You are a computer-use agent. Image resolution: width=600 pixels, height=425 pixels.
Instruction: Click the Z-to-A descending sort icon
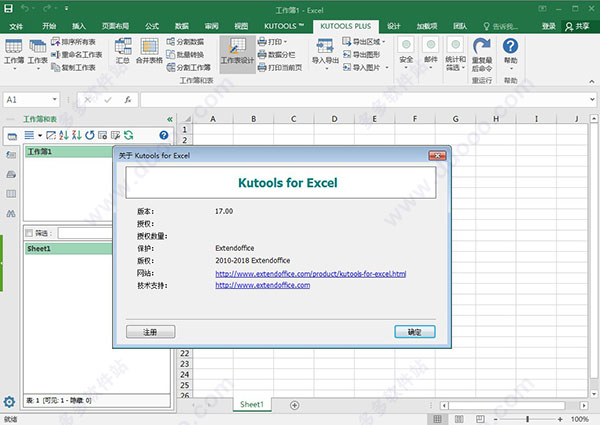pos(77,135)
